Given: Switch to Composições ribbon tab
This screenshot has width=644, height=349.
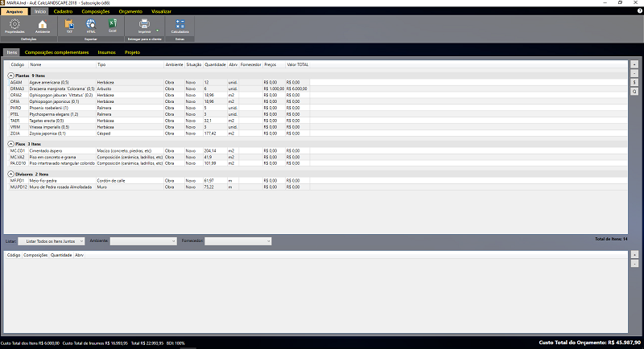Looking at the screenshot, I should (95, 11).
